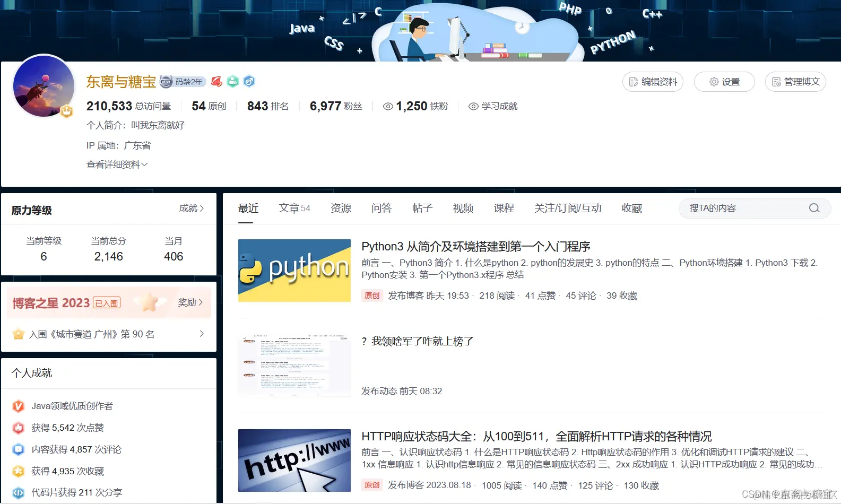Image resolution: width=841 pixels, height=504 pixels.
Task: Click 博客之星 2023 banner title
Action: (x=51, y=303)
